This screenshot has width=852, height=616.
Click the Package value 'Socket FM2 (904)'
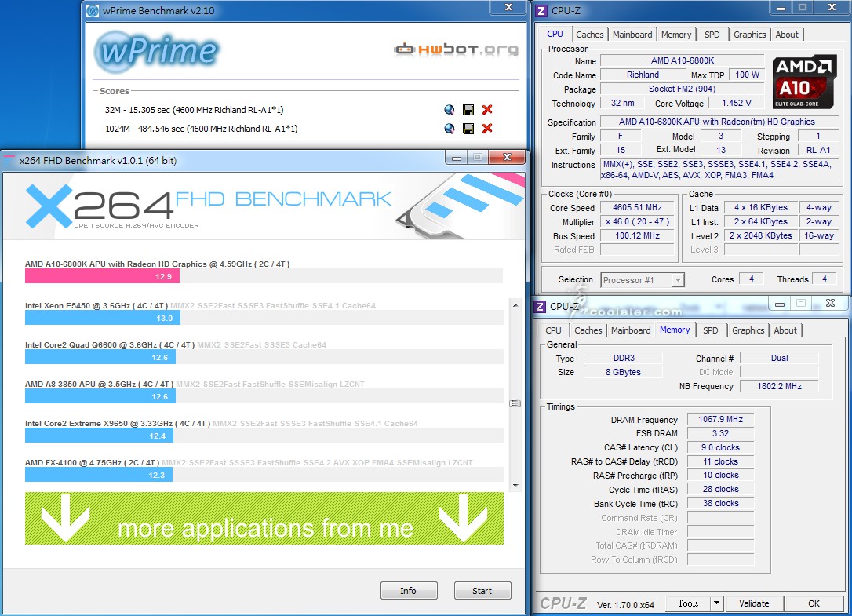[683, 89]
